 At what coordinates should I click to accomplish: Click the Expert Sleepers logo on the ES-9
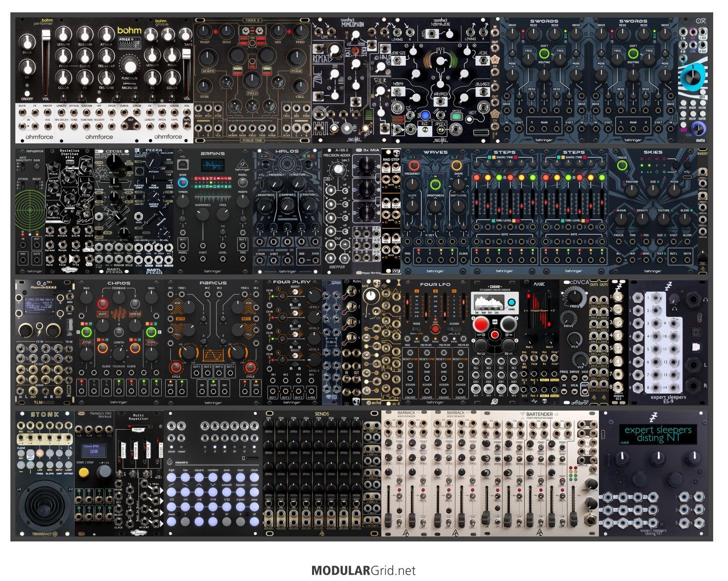coord(668,286)
